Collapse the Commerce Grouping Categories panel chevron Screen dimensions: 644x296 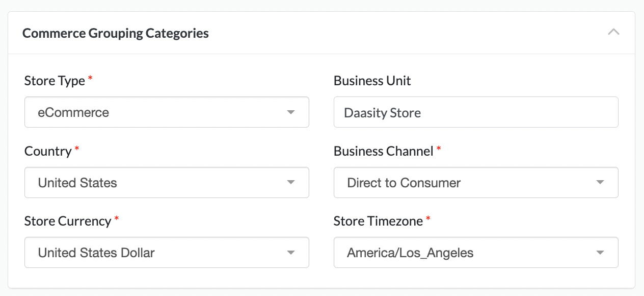(x=613, y=32)
